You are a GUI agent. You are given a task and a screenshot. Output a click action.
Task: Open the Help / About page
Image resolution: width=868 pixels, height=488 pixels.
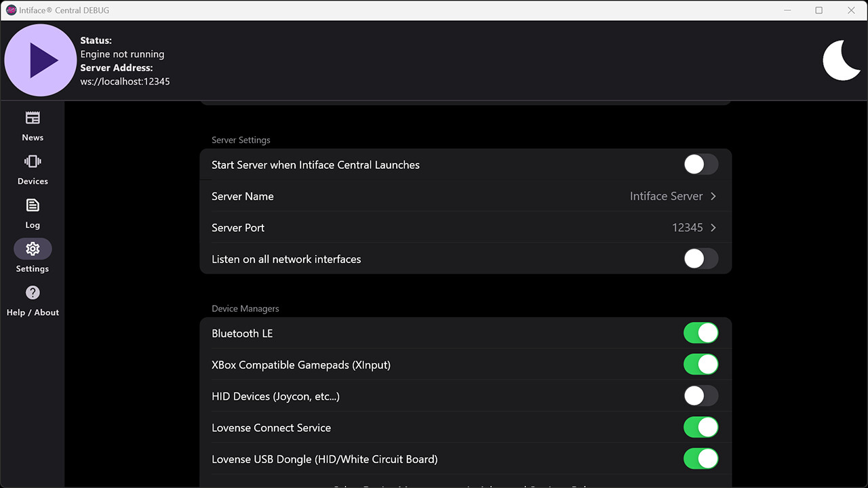(32, 301)
